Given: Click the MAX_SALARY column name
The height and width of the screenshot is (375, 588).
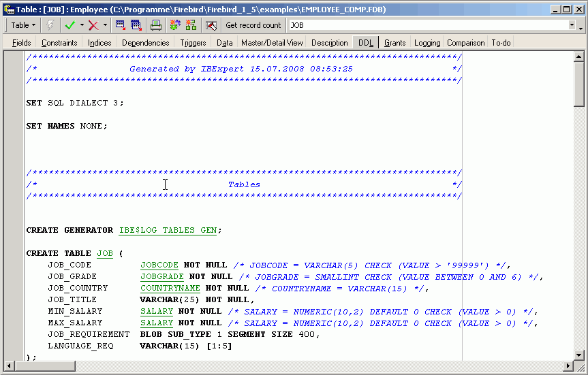Looking at the screenshot, I should click(x=75, y=323).
